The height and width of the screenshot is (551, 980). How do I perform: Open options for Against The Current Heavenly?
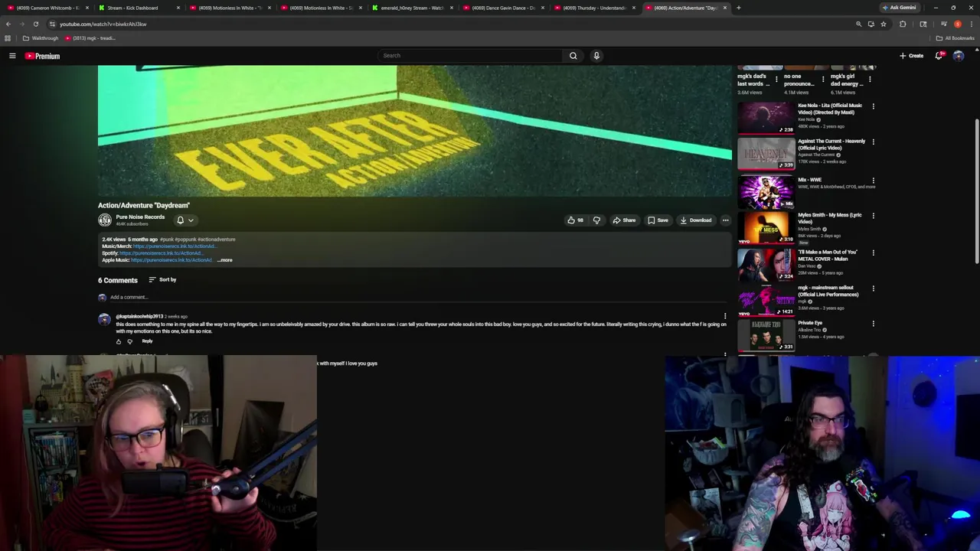pyautogui.click(x=874, y=142)
